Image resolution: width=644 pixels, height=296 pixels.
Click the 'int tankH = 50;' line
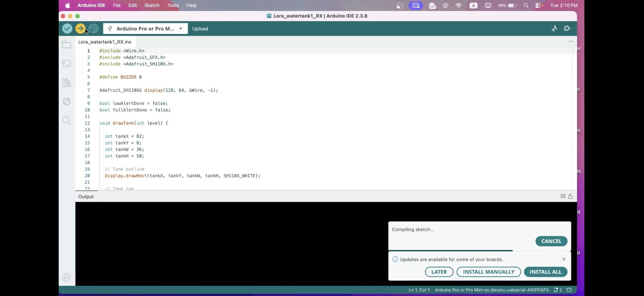coord(124,156)
